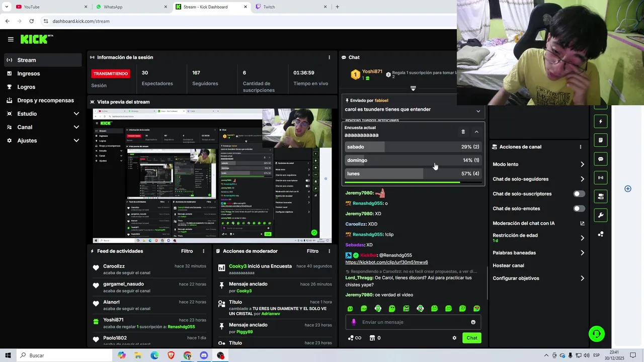
Task: Open the chat bubble icon in right sidebar
Action: tap(601, 159)
